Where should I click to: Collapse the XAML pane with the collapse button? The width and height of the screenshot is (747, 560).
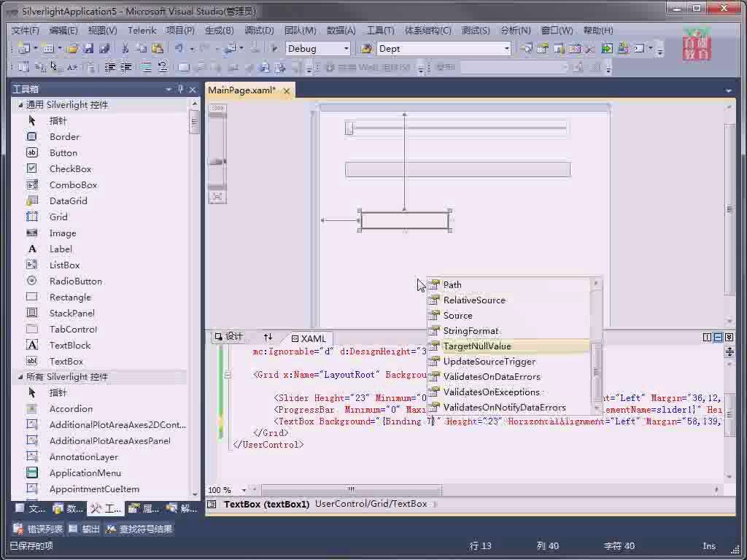pyautogui.click(x=729, y=337)
